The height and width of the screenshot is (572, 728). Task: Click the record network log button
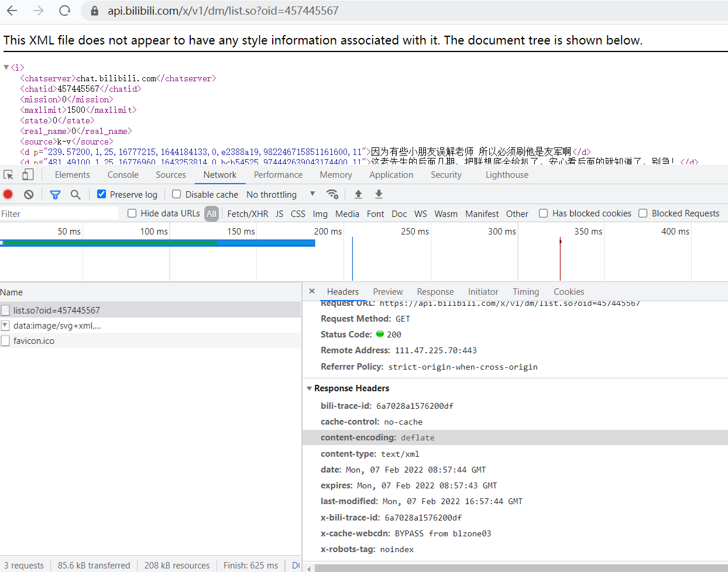[8, 194]
